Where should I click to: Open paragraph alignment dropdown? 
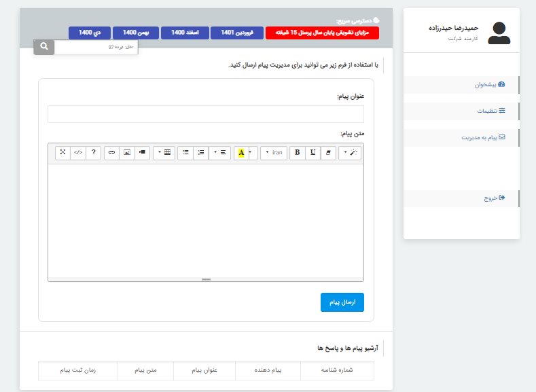[220, 152]
